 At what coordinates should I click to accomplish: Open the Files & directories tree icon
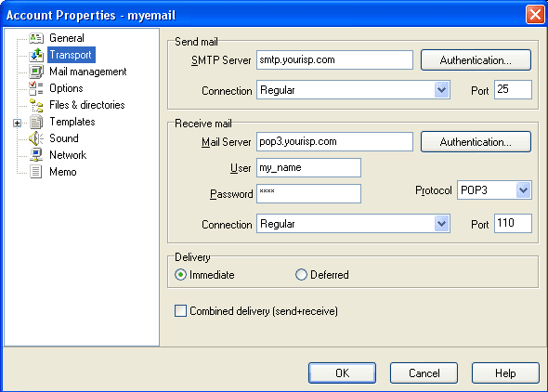coord(36,105)
